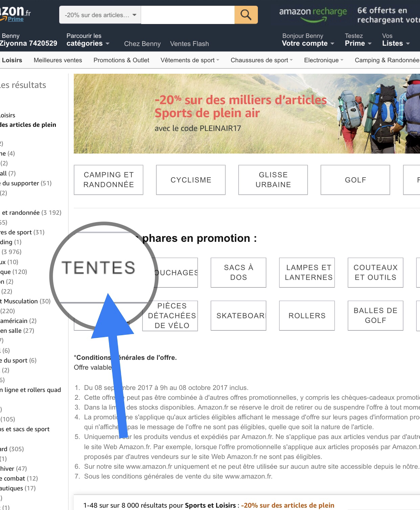Image resolution: width=420 pixels, height=510 pixels.
Task: Expand 'Votre compte' dropdown
Action: click(308, 40)
